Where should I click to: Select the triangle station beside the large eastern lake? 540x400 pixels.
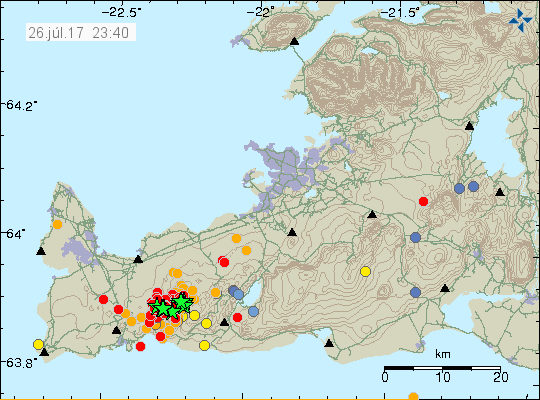click(x=469, y=126)
